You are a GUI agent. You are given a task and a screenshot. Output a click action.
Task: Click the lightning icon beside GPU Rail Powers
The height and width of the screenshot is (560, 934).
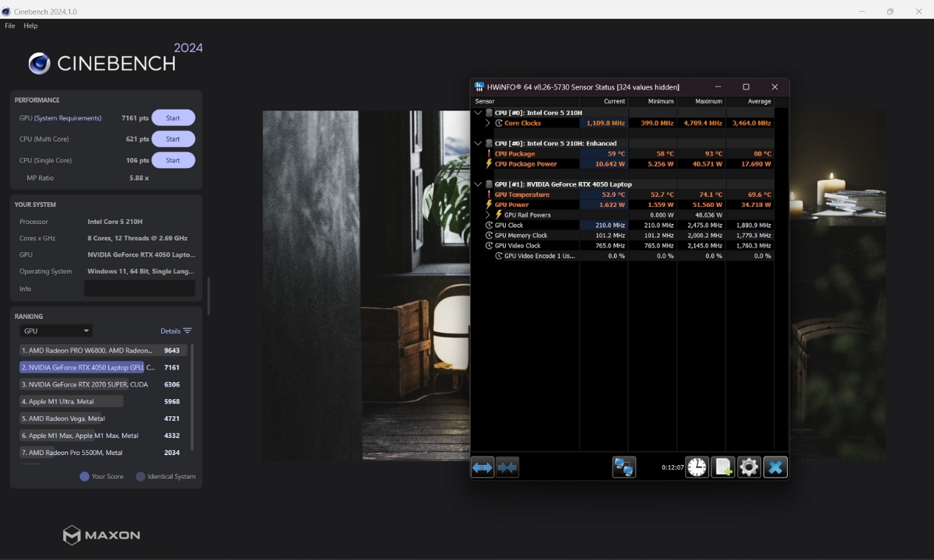[x=499, y=215]
